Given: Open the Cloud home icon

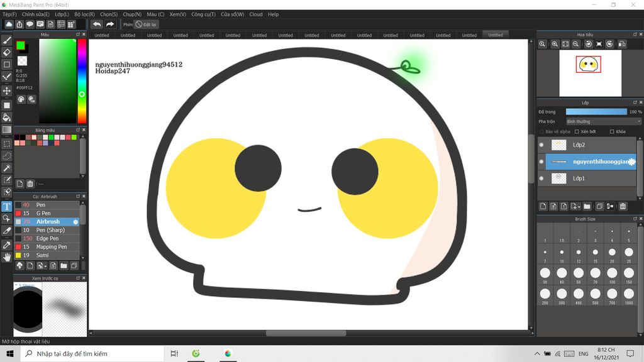Looking at the screenshot, I should tap(9, 25).
